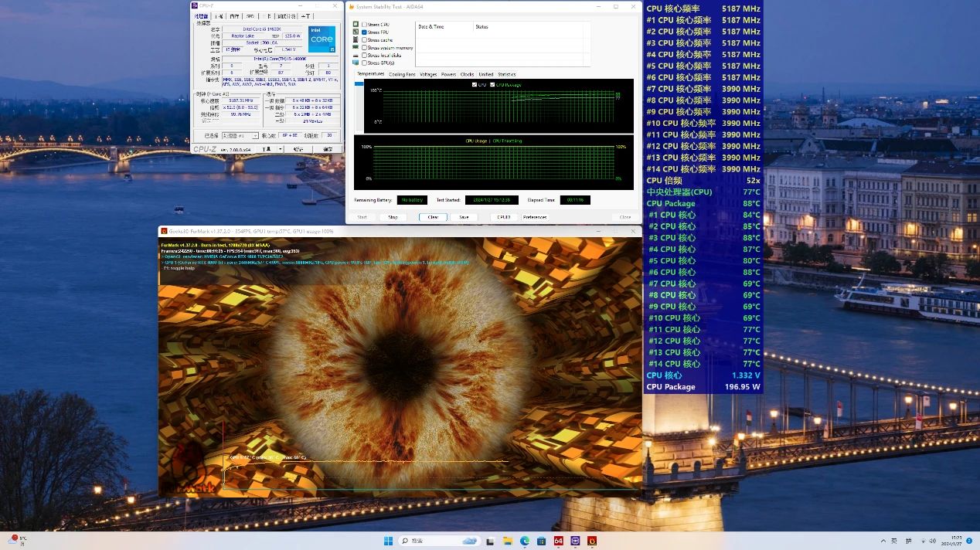The height and width of the screenshot is (550, 980).
Task: Open AIDA64 from the taskbar
Action: pos(558,541)
